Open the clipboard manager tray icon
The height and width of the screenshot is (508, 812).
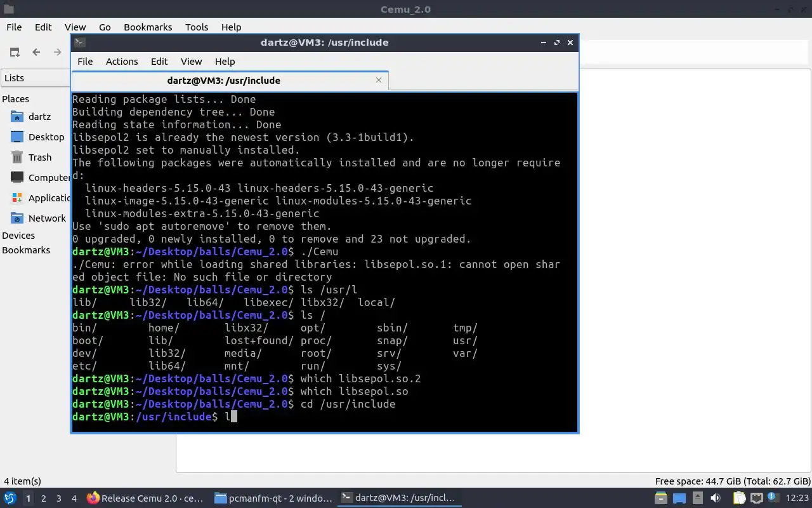tap(739, 498)
